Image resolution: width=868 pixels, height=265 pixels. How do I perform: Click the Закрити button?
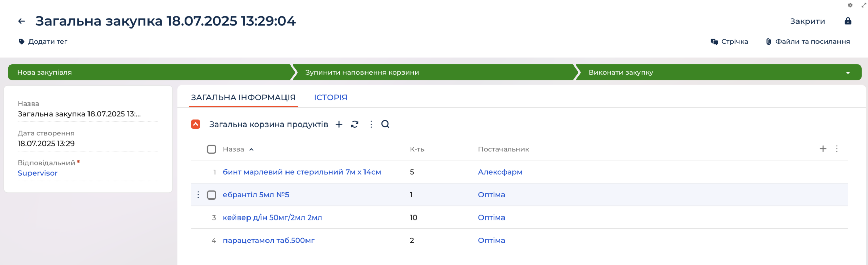point(807,21)
